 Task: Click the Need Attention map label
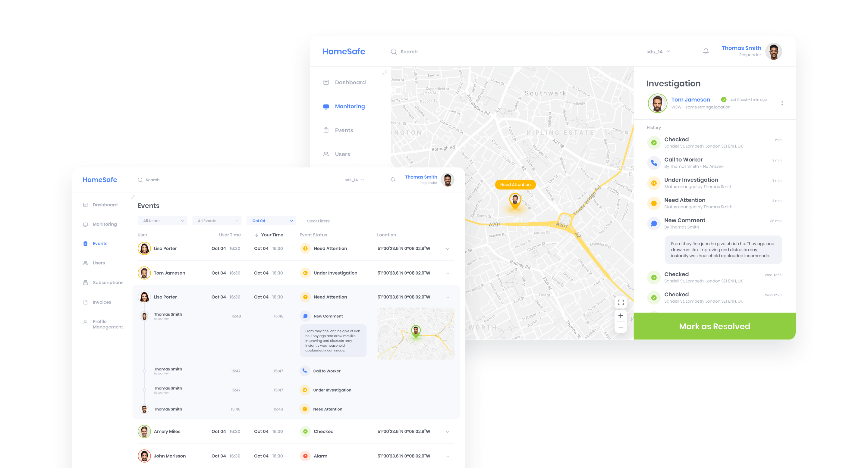click(x=515, y=185)
